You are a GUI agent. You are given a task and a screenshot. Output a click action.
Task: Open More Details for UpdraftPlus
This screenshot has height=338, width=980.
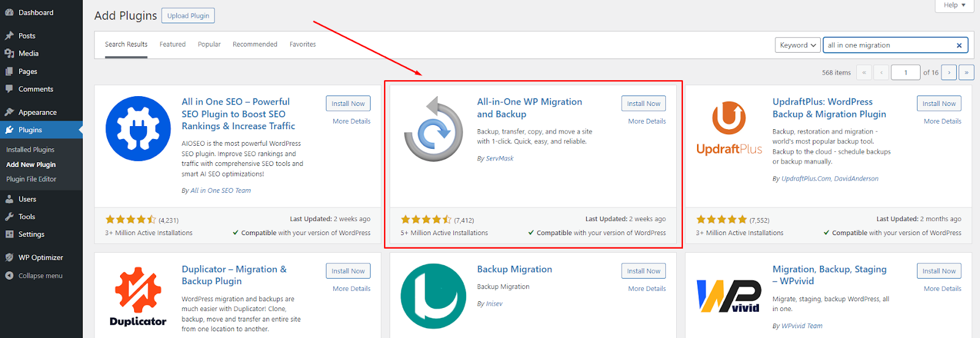943,121
